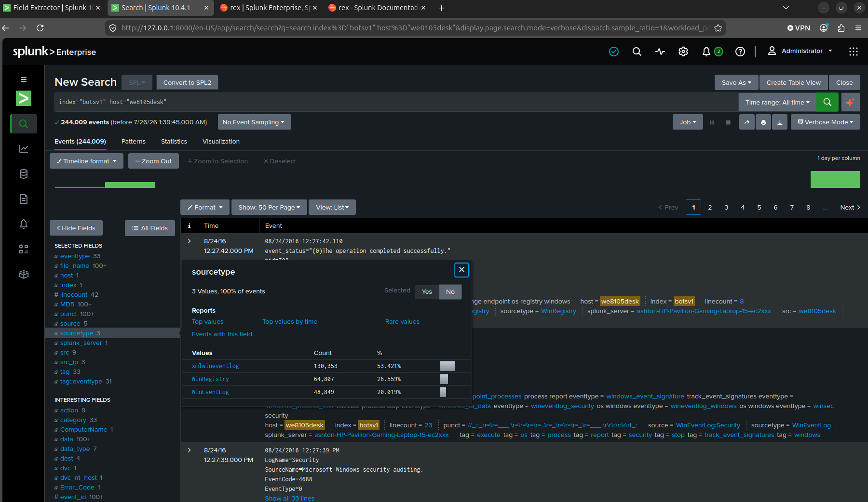Open the Format dropdown above events
Image resolution: width=868 pixels, height=502 pixels.
[x=205, y=207]
